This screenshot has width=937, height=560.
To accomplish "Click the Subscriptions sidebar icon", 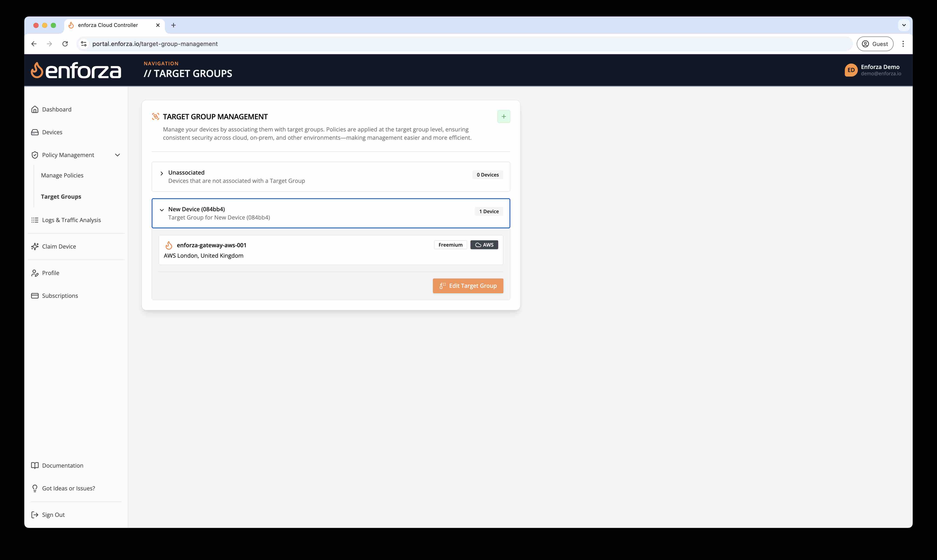I will tap(35, 295).
